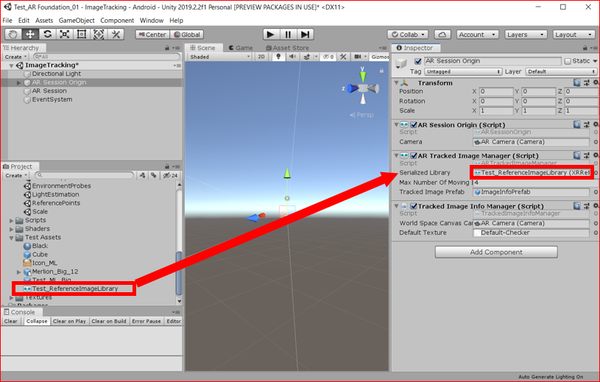Click Position X input field
The image size is (600, 382).
pos(496,91)
